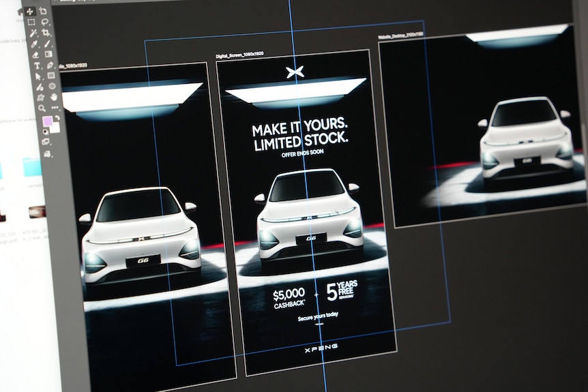The height and width of the screenshot is (392, 588).
Task: Select the Digital_Screen_1080x1920 artboard label
Action: click(239, 55)
